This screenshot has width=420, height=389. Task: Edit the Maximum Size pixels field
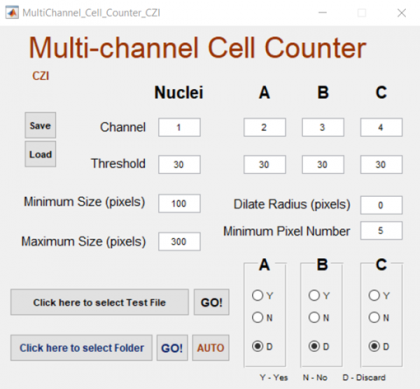(179, 241)
